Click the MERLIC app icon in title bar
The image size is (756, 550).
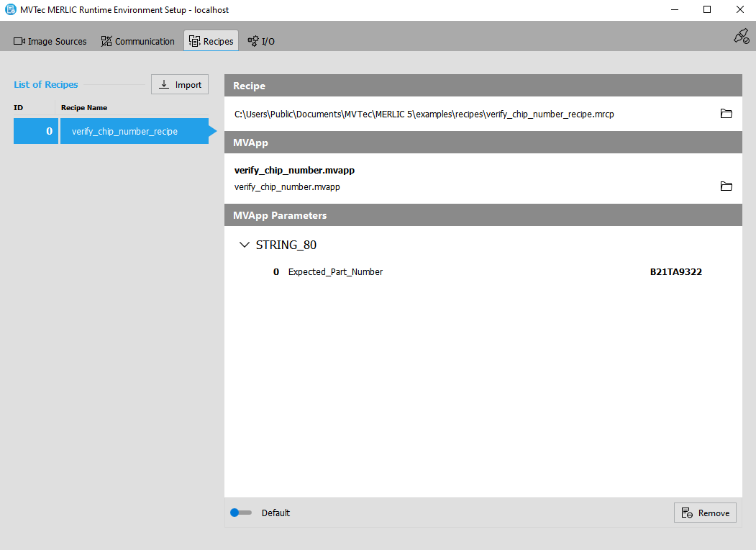[11, 10]
